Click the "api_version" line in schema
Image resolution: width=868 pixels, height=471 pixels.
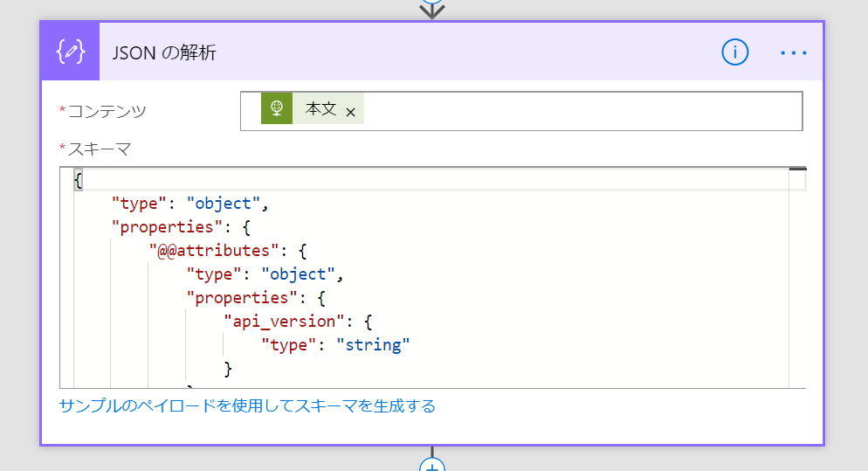pos(298,322)
